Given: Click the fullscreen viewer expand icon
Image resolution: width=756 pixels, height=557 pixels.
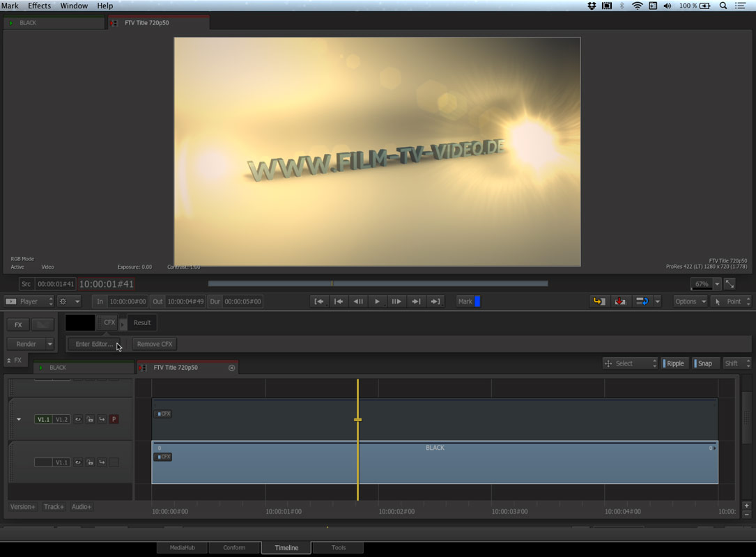Looking at the screenshot, I should (x=730, y=284).
